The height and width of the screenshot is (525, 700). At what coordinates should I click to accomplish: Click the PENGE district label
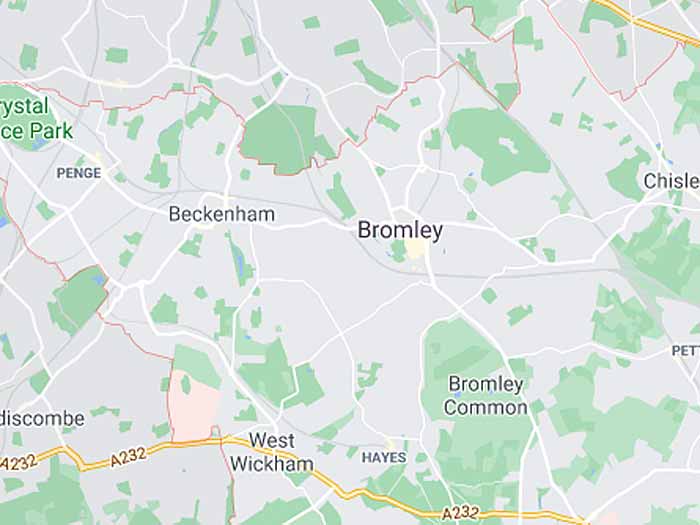(79, 173)
